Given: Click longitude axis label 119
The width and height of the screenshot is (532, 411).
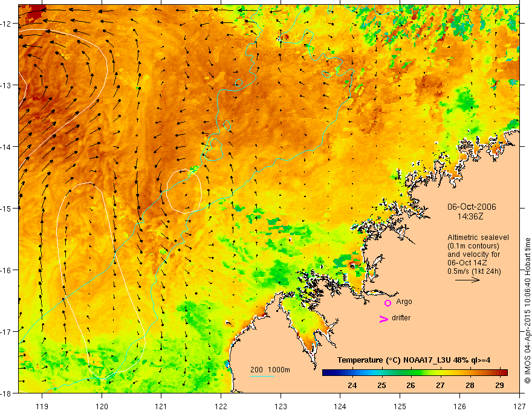Looking at the screenshot, I should [42, 406].
